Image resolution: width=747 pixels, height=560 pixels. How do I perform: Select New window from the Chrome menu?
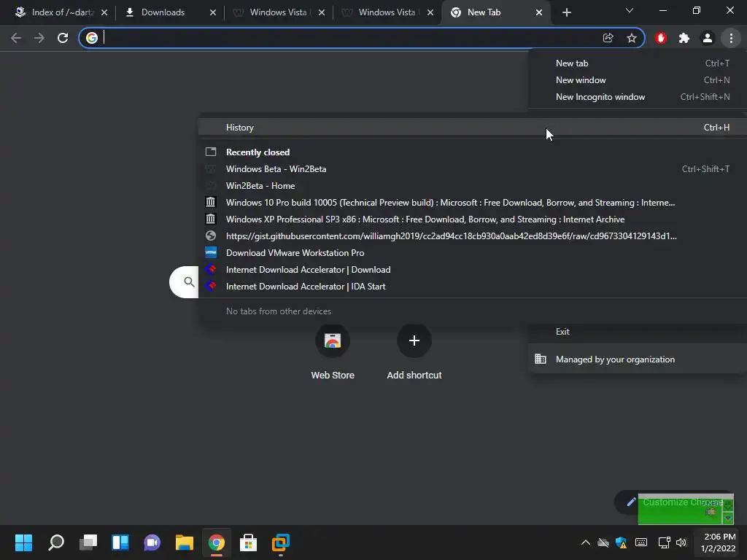(x=638, y=80)
